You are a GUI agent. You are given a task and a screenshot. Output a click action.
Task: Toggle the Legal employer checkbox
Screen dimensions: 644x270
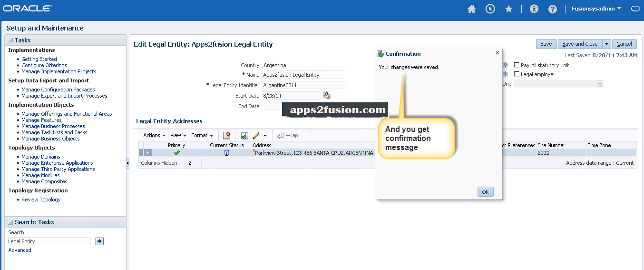(517, 74)
